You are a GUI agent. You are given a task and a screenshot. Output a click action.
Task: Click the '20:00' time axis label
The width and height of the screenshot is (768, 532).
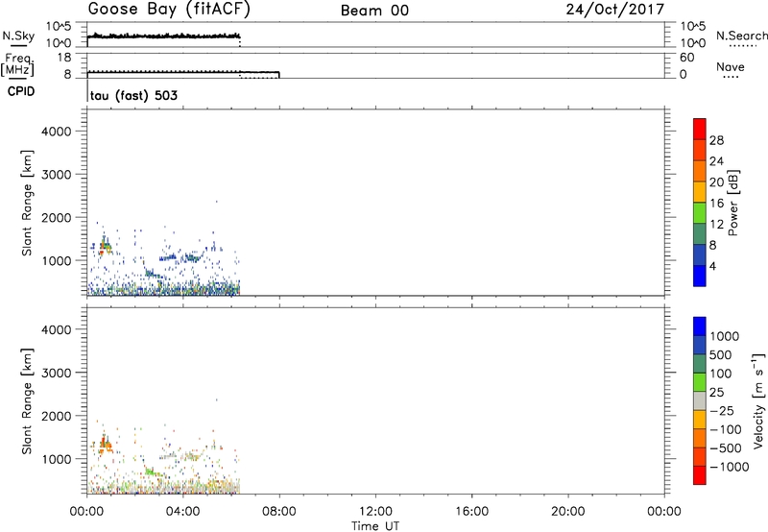tap(568, 512)
